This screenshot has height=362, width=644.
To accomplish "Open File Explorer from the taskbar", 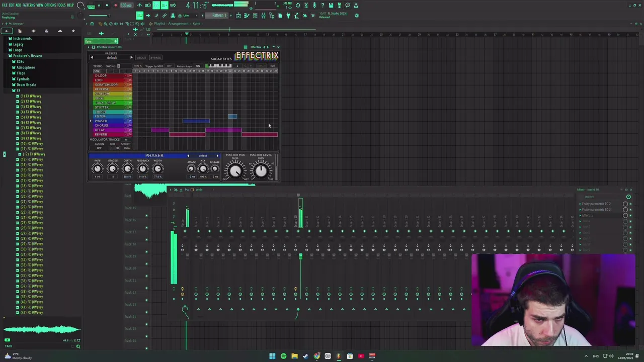I will [294, 356].
